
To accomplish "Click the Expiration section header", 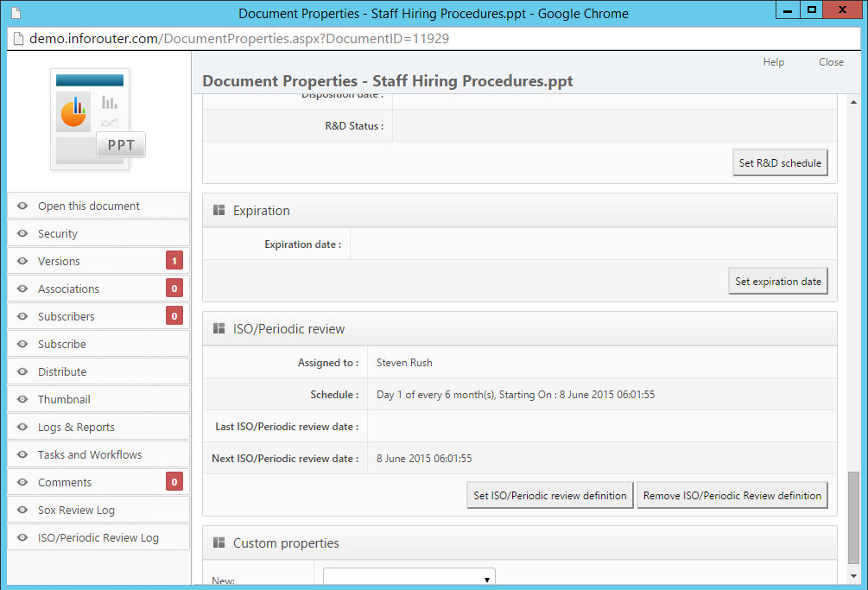I will click(x=520, y=210).
